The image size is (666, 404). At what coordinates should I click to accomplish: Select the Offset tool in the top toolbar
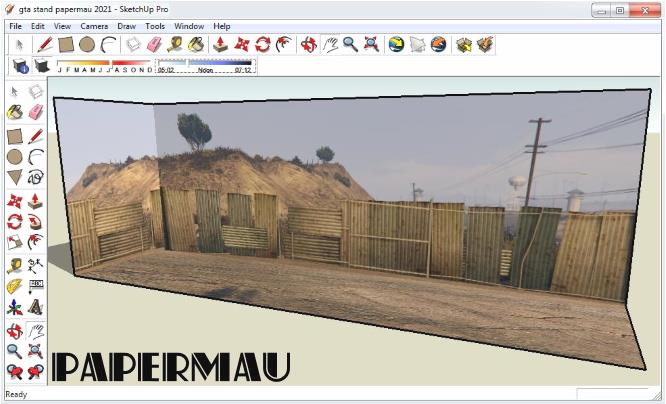pos(284,44)
